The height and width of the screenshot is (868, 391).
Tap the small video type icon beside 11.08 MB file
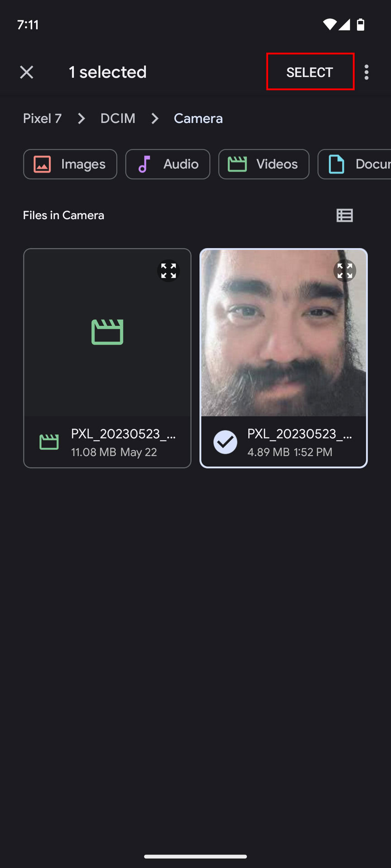pyautogui.click(x=49, y=442)
